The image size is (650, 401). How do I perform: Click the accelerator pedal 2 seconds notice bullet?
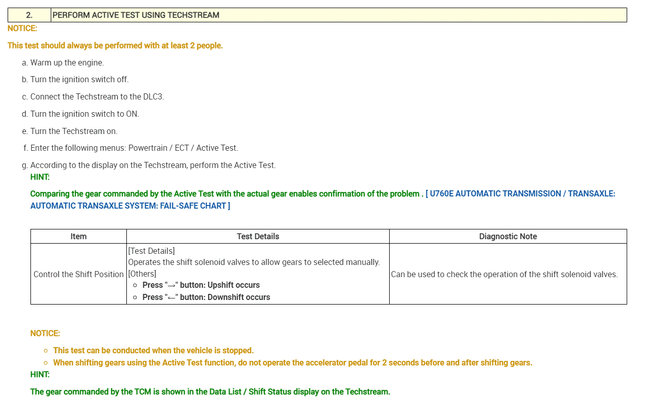[292, 362]
